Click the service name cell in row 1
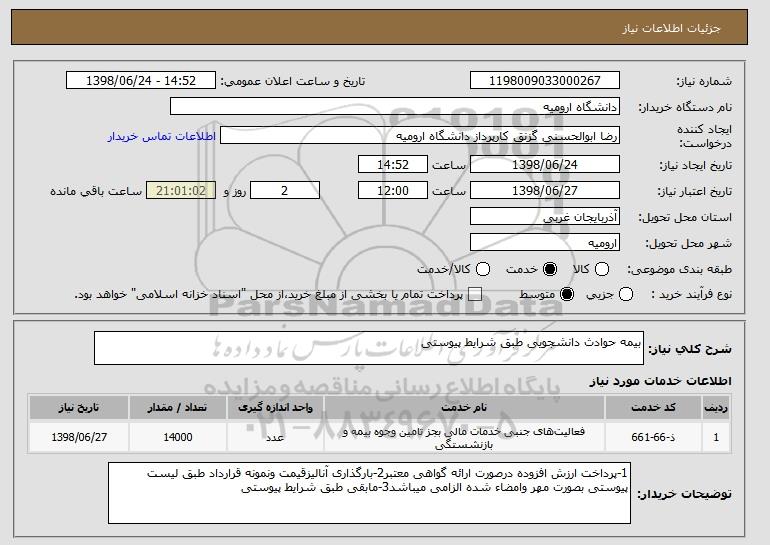The height and width of the screenshot is (545, 770). 464,437
